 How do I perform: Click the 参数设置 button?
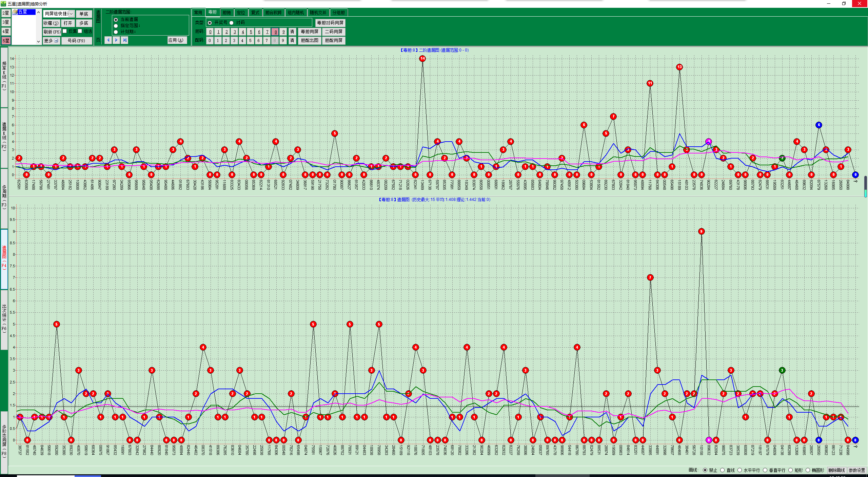tap(856, 470)
